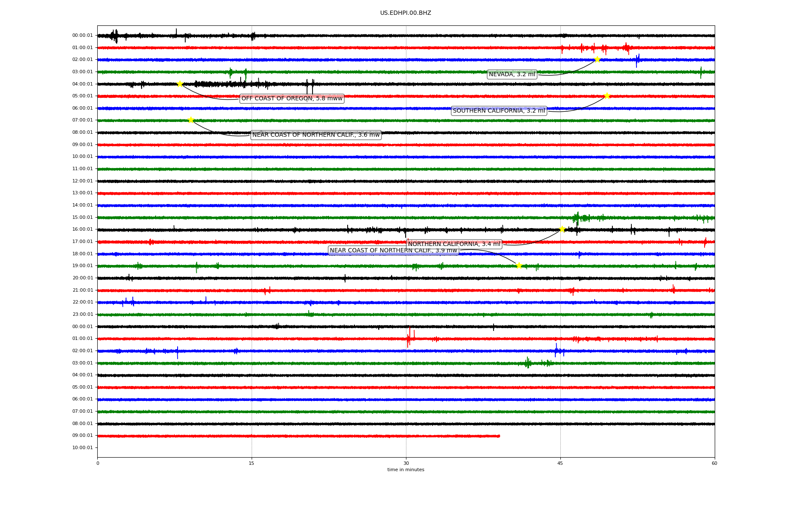Click NEAR COAST OF NORTHERN CALIF. 3.6 mw label

coord(316,135)
